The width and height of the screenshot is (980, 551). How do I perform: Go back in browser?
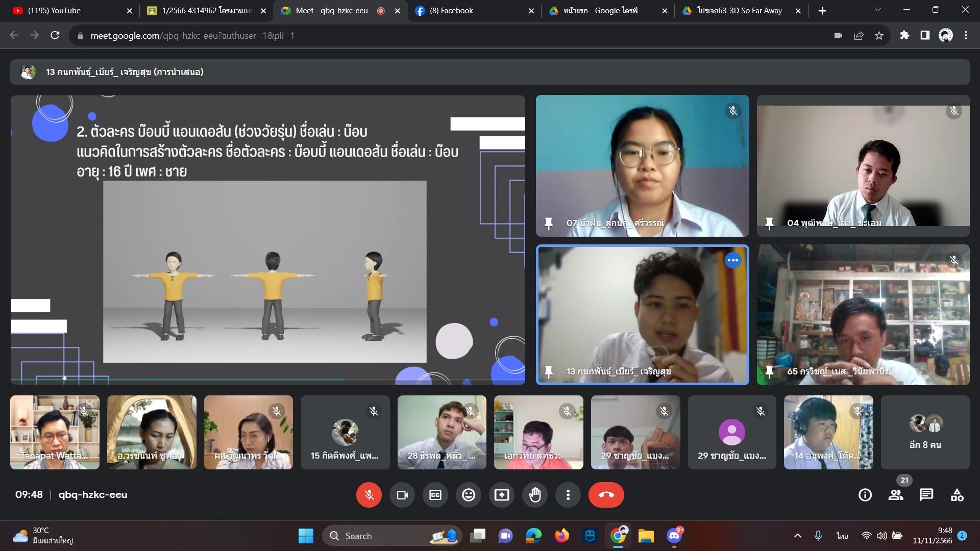[x=14, y=35]
